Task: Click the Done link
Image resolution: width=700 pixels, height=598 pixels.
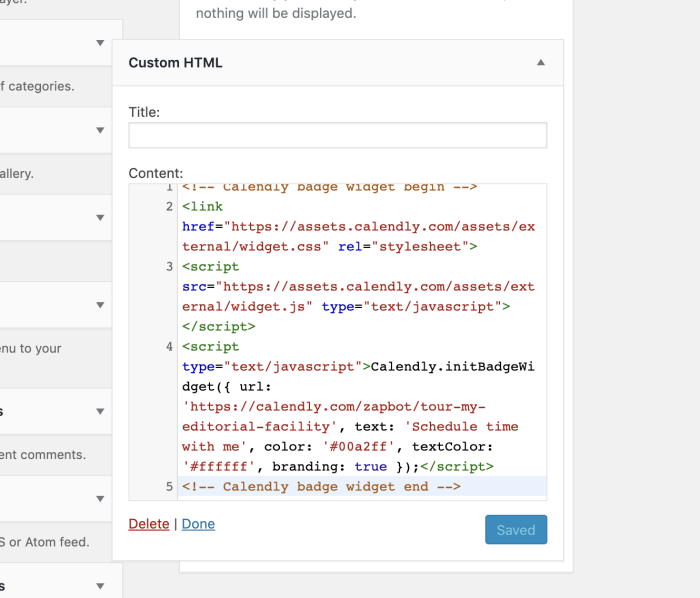Action: click(198, 524)
